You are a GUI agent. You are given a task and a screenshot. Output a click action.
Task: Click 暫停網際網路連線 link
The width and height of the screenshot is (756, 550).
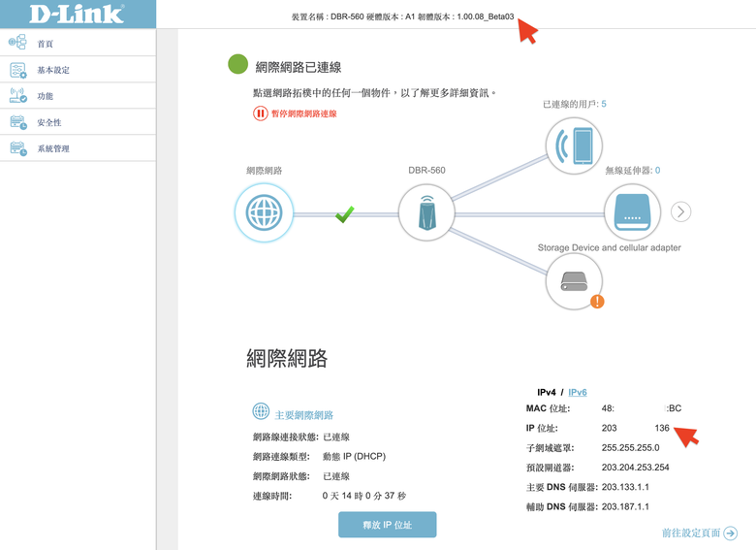coord(303,113)
